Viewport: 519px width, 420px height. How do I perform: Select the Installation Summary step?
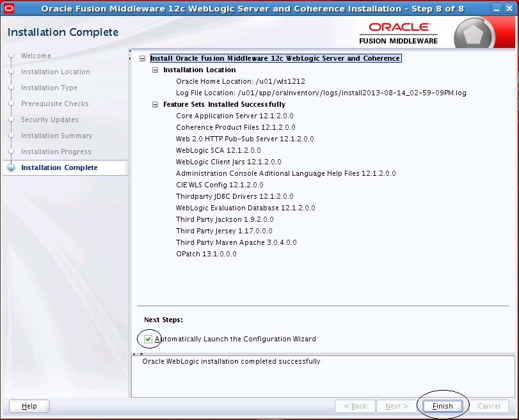(x=56, y=136)
